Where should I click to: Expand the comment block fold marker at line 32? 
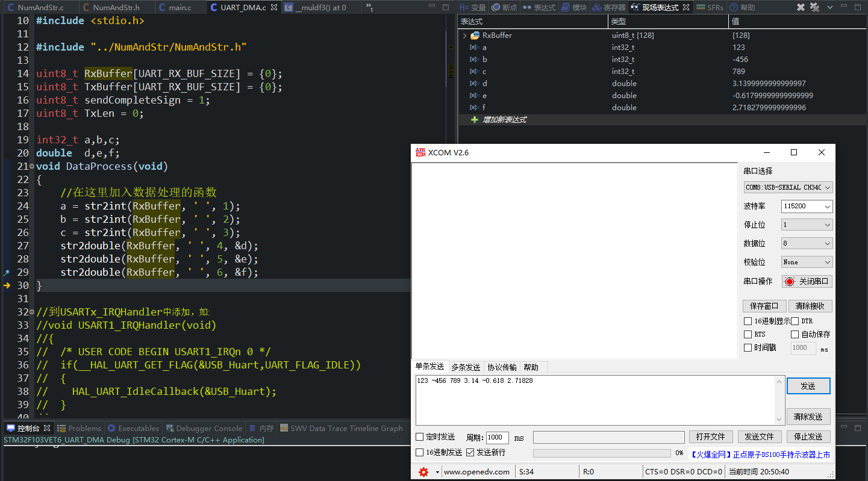click(32, 312)
